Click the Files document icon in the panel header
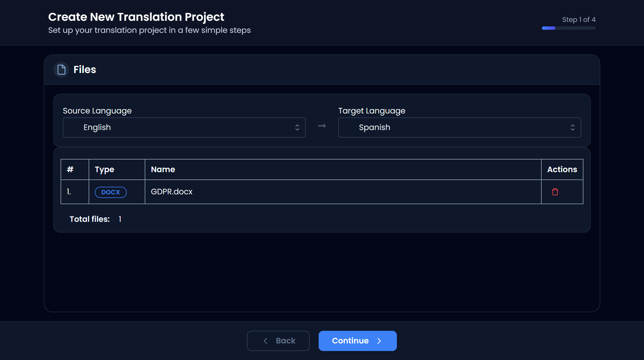The width and height of the screenshot is (644, 360). pyautogui.click(x=61, y=69)
